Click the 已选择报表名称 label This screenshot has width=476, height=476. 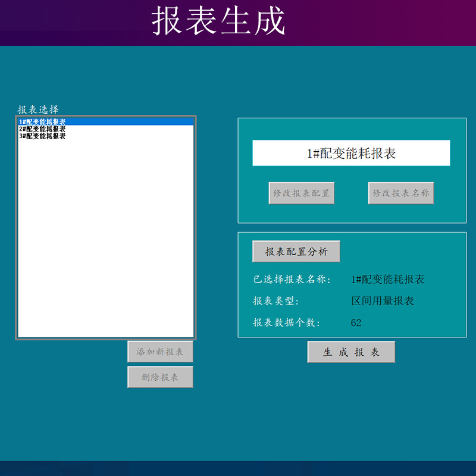(292, 280)
